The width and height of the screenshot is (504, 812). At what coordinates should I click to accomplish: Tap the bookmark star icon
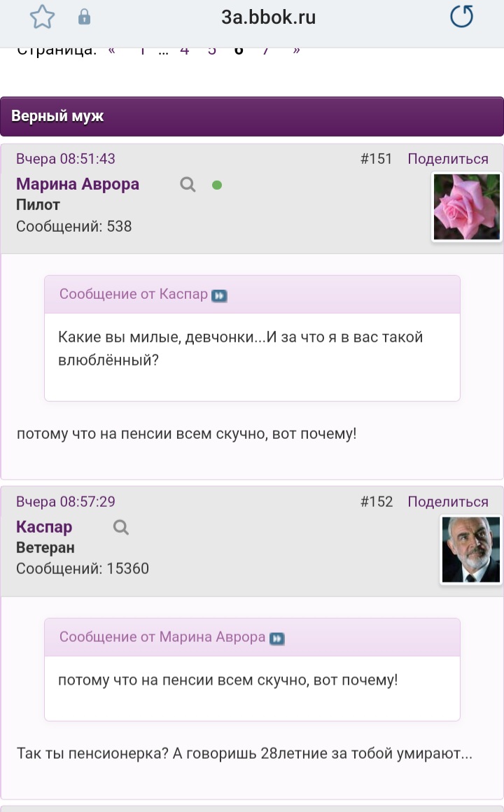pyautogui.click(x=42, y=17)
